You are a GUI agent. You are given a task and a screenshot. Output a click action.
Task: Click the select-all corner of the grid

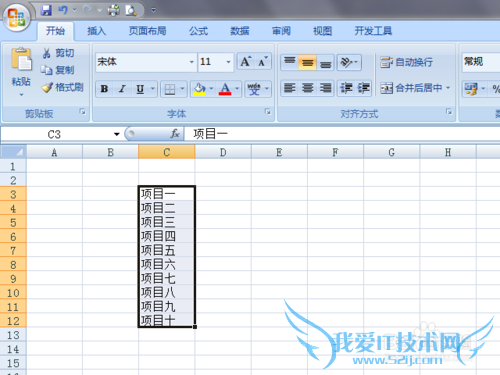13,152
